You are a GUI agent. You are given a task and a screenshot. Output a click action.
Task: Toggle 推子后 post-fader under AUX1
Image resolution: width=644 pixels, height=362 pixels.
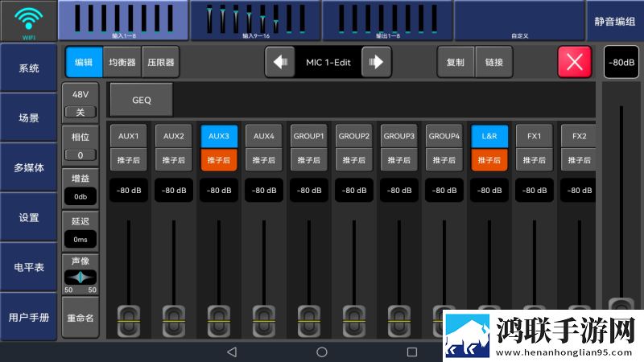129,159
